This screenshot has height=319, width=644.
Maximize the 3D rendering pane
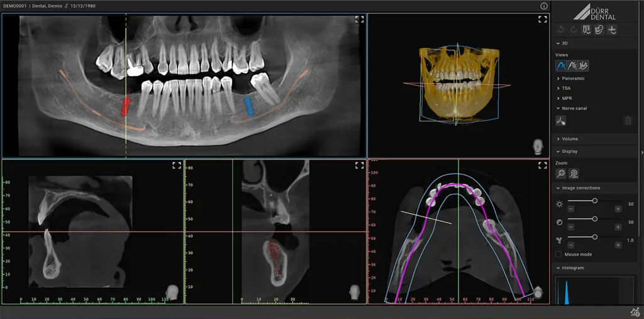[x=543, y=20]
